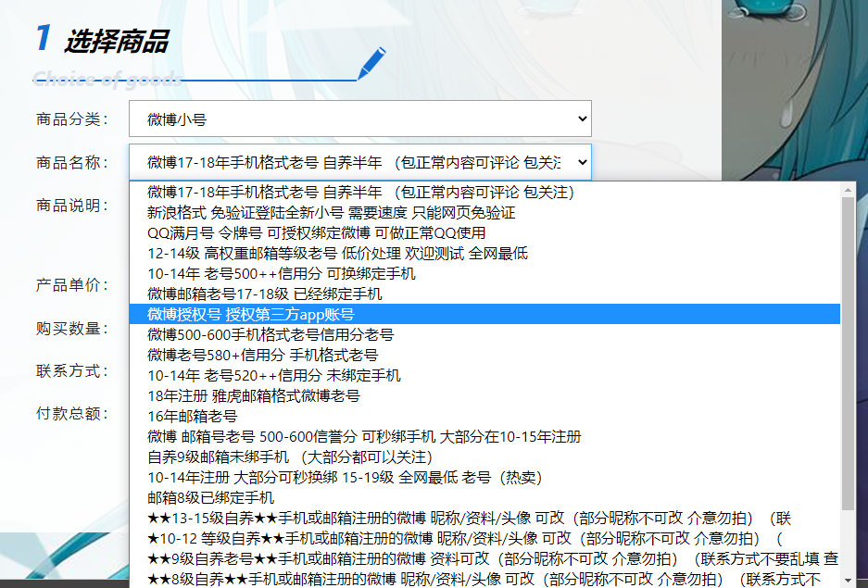Pick ★★8级自养 option at bottom
This screenshot has width=868, height=588.
click(x=484, y=579)
